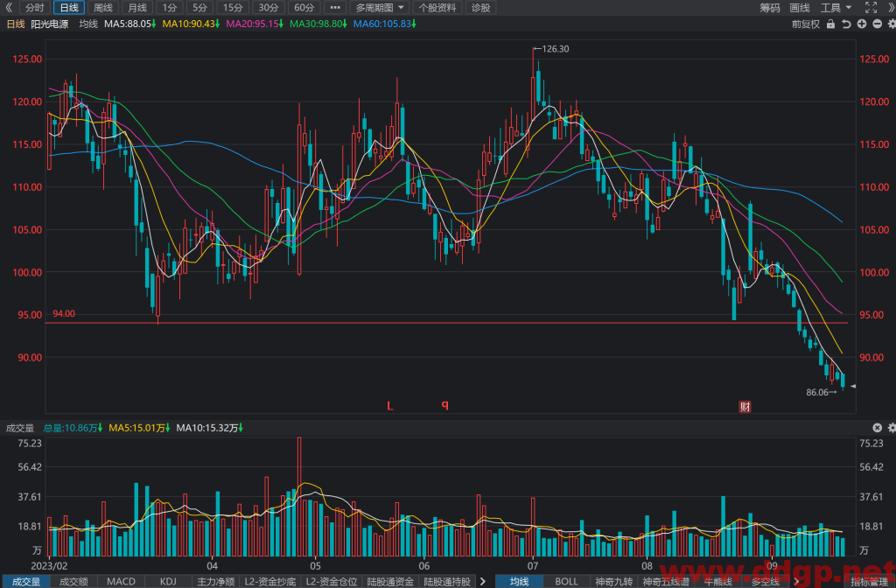Screen dimensions: 896x588
Task: Select 成交量 indicator tab
Action: (26, 581)
